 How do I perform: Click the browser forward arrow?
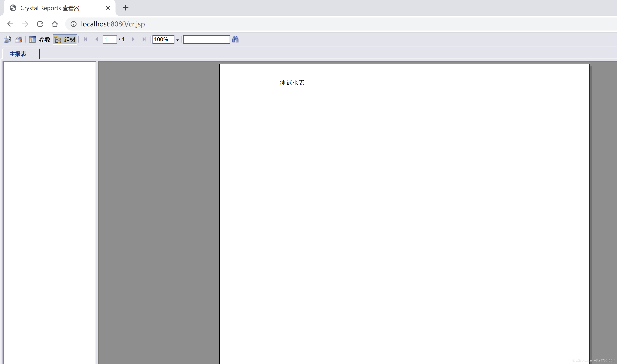pos(25,24)
